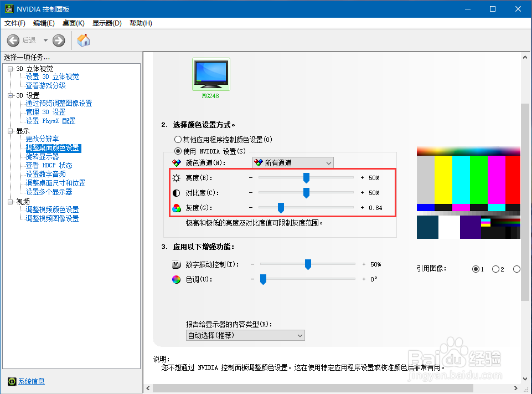Open 设置 PhysX 配置 link
Screen dimensions: 532x394
50,121
